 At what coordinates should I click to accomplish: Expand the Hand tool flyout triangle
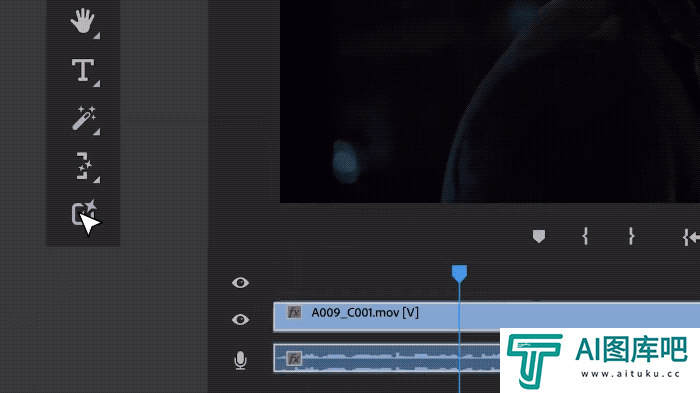click(x=96, y=36)
